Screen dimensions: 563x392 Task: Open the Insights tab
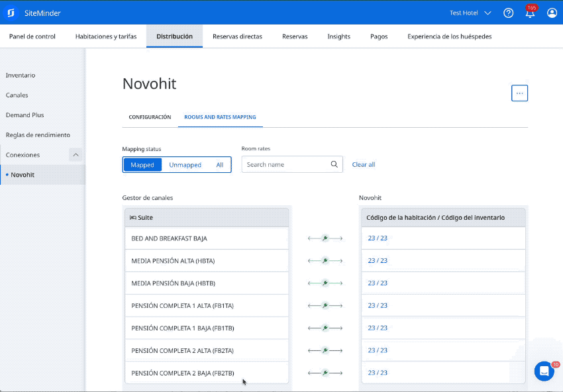pos(338,36)
